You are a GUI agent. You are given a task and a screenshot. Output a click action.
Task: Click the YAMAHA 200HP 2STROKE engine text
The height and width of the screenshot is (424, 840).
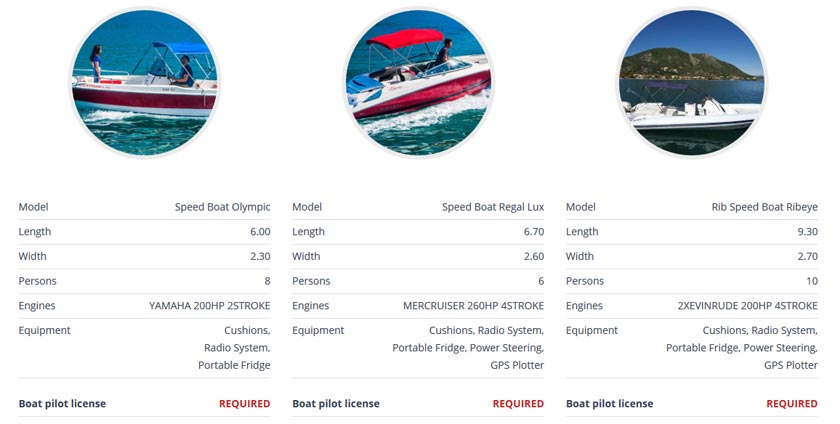(209, 306)
